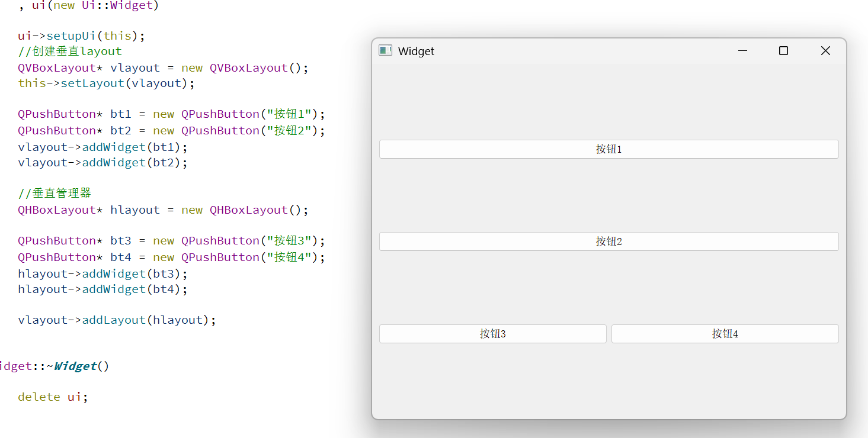Click the comment "//创建垂直layout"
The image size is (868, 438).
click(70, 51)
